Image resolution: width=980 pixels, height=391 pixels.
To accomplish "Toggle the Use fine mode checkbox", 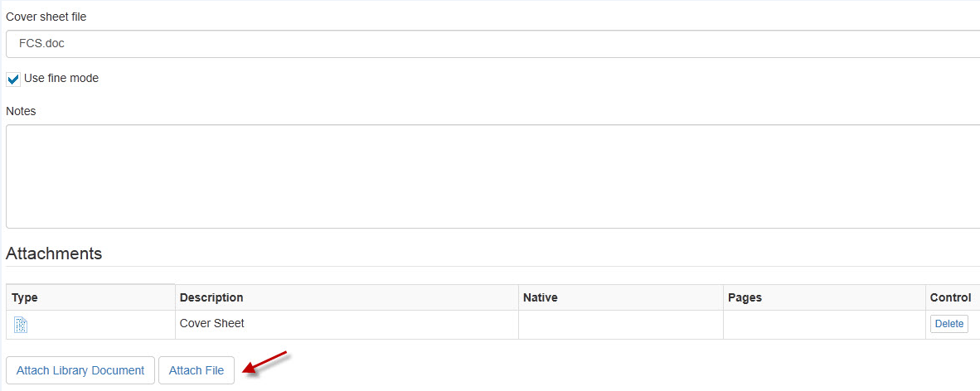I will pos(13,80).
